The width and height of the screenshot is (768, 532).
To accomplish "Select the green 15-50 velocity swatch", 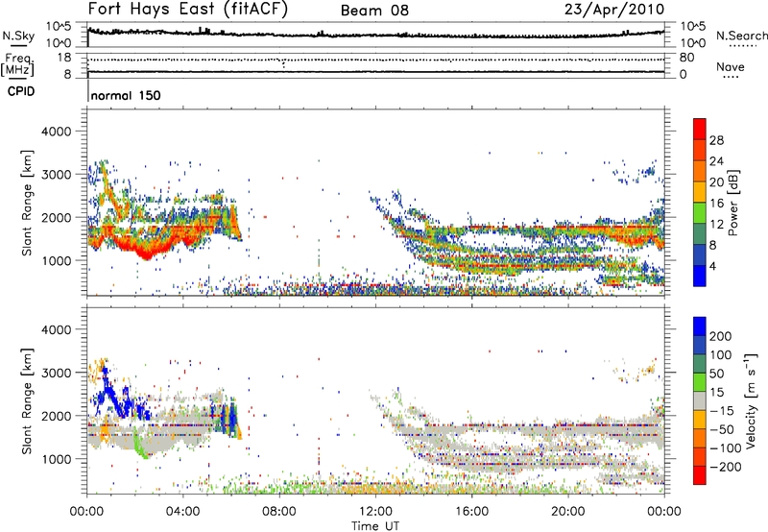I will pos(700,382).
